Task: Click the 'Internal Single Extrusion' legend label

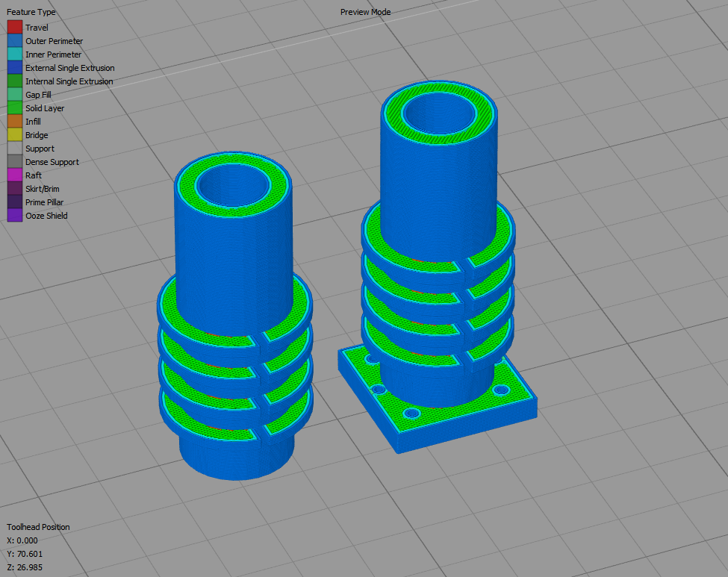Action: click(x=69, y=81)
